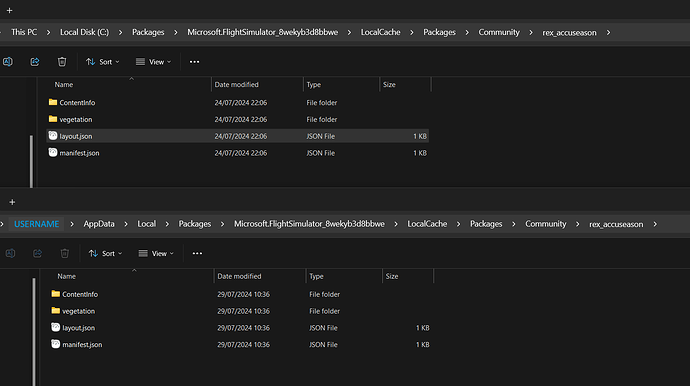690x386 pixels.
Task: Click top window vertical scrollbar thumb
Action: [x=31, y=161]
